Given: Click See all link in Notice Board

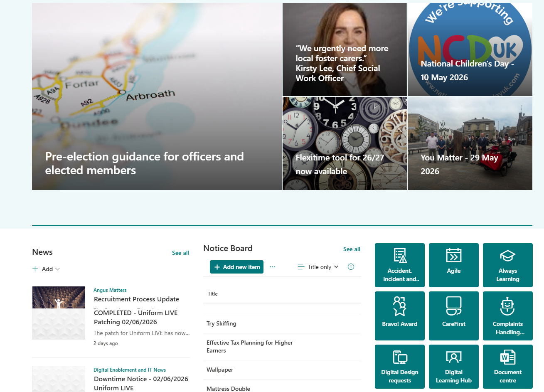Looking at the screenshot, I should coord(352,249).
